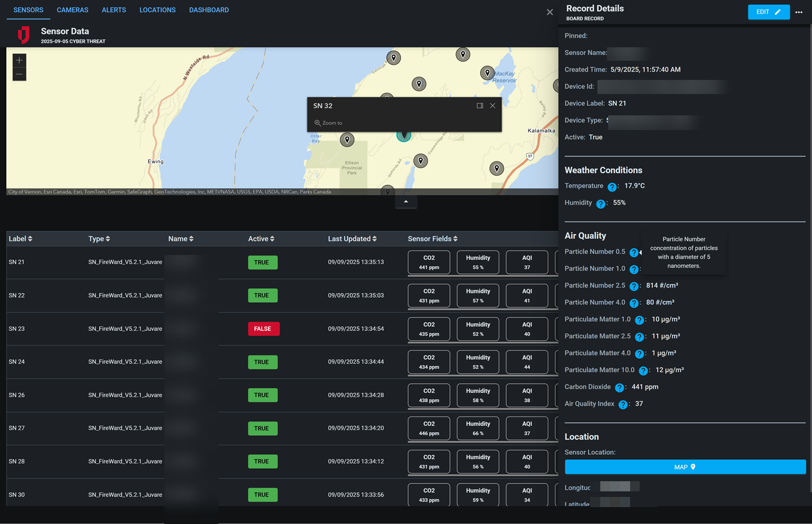812x524 pixels.
Task: Click the help icon next to Temperature
Action: (x=612, y=186)
